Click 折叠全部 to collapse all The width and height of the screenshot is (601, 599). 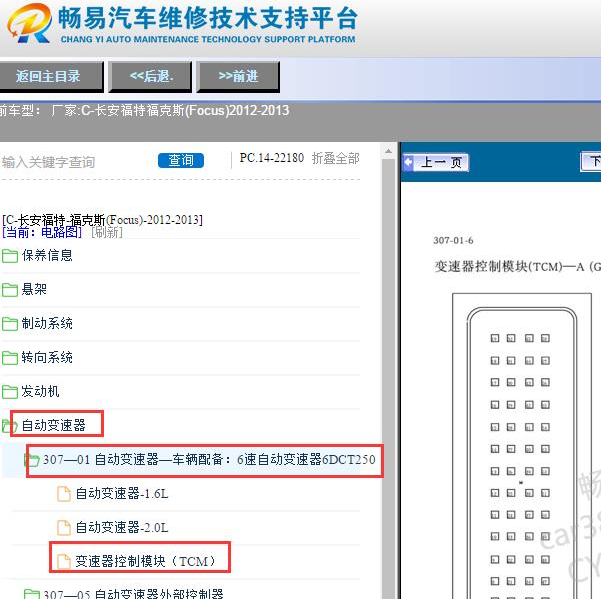tap(335, 158)
